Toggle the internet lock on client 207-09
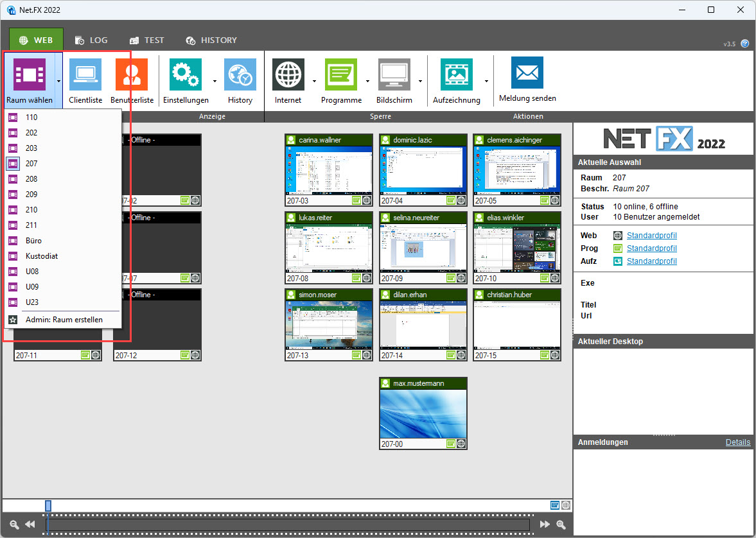Screen dimensions: 756x538 (461, 278)
